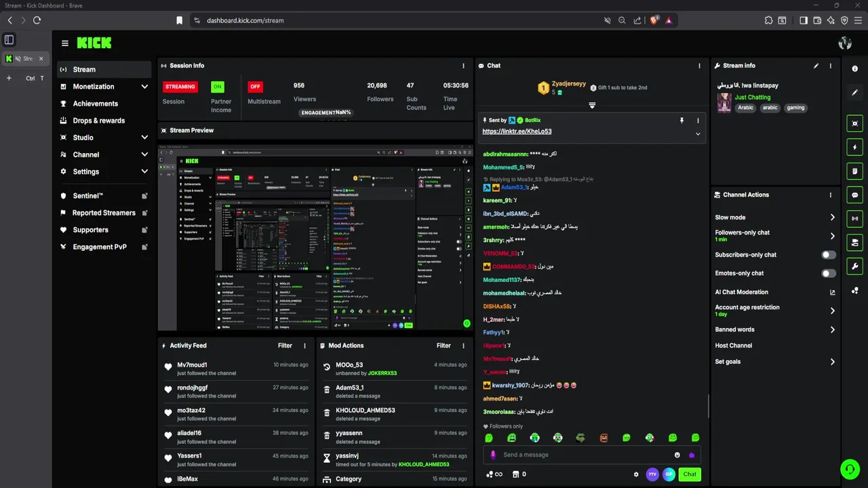This screenshot has height=488, width=868.
Task: Open the green headset support button
Action: tap(849, 469)
